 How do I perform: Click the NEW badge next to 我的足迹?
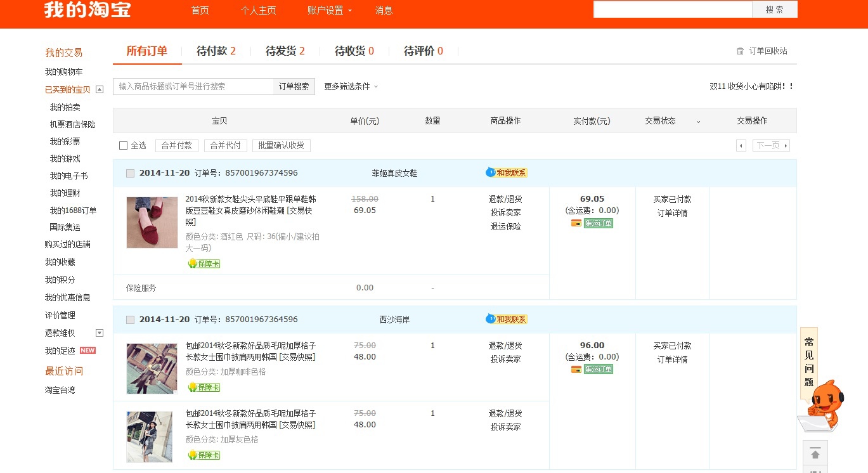point(87,351)
